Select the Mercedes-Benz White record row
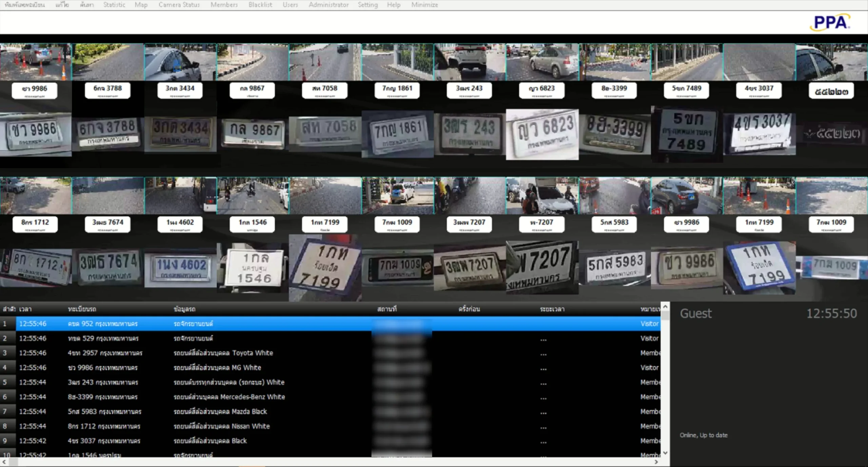 coord(229,397)
